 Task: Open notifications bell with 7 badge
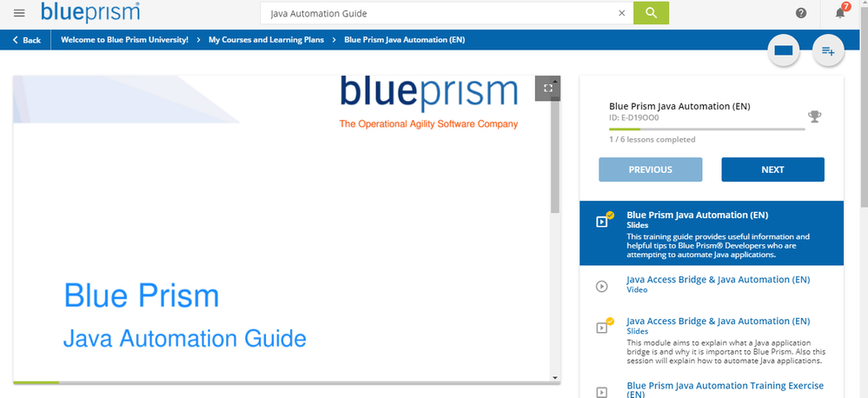[840, 13]
